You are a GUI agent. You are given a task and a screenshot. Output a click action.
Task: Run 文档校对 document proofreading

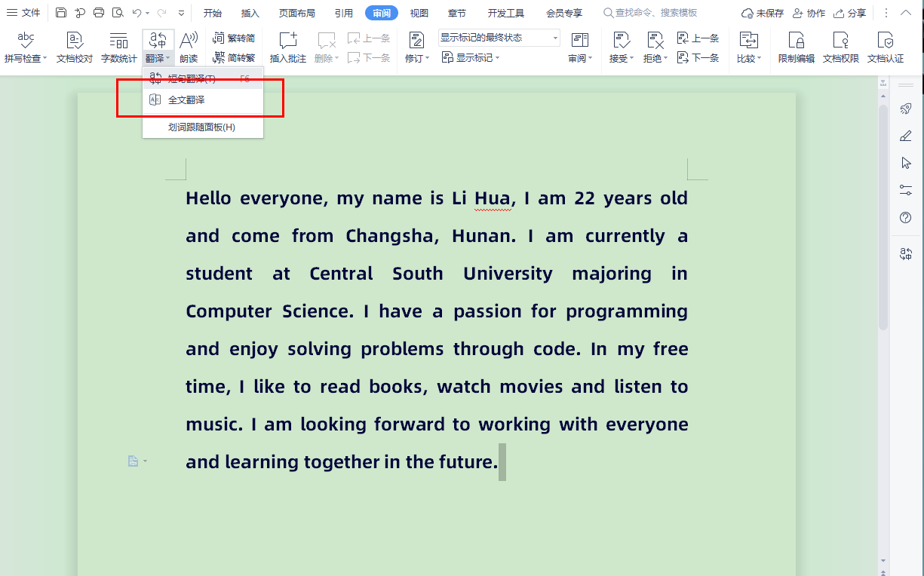(75, 47)
